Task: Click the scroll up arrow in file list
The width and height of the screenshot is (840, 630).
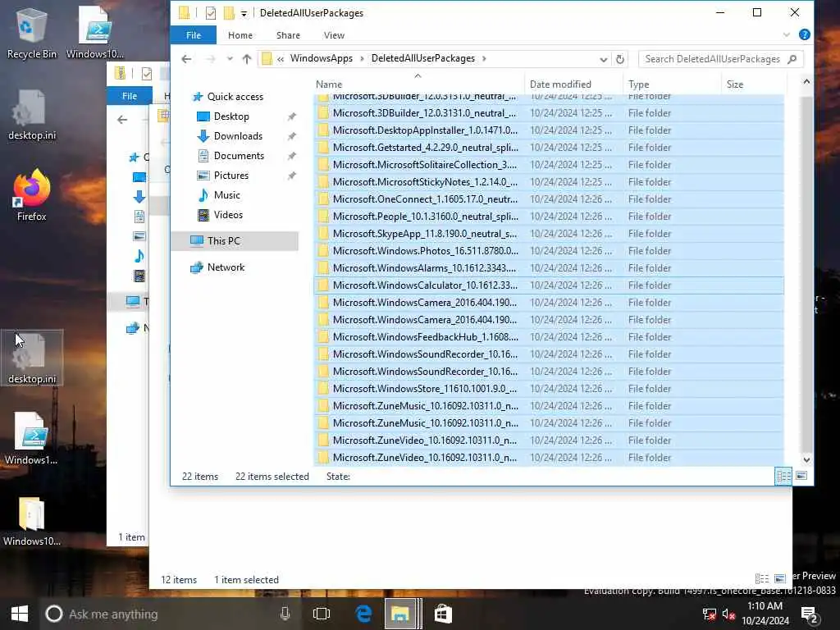Action: coord(806,82)
